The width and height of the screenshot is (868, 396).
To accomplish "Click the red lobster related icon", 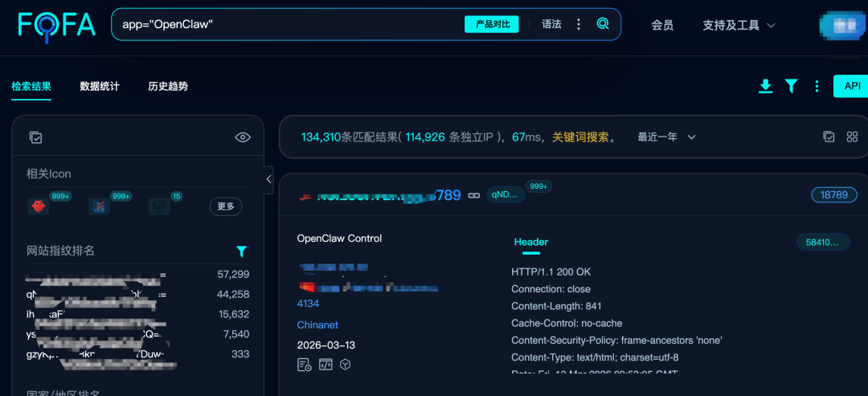I will coord(39,206).
